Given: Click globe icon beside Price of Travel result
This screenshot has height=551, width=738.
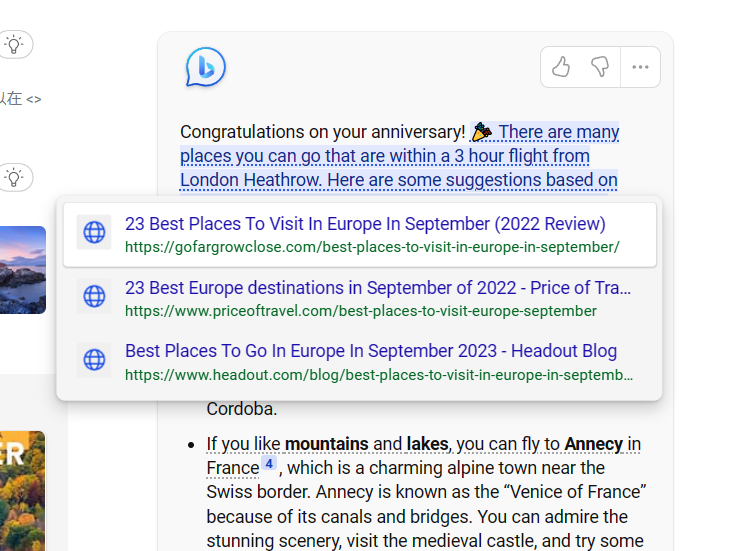Looking at the screenshot, I should coord(94,297).
